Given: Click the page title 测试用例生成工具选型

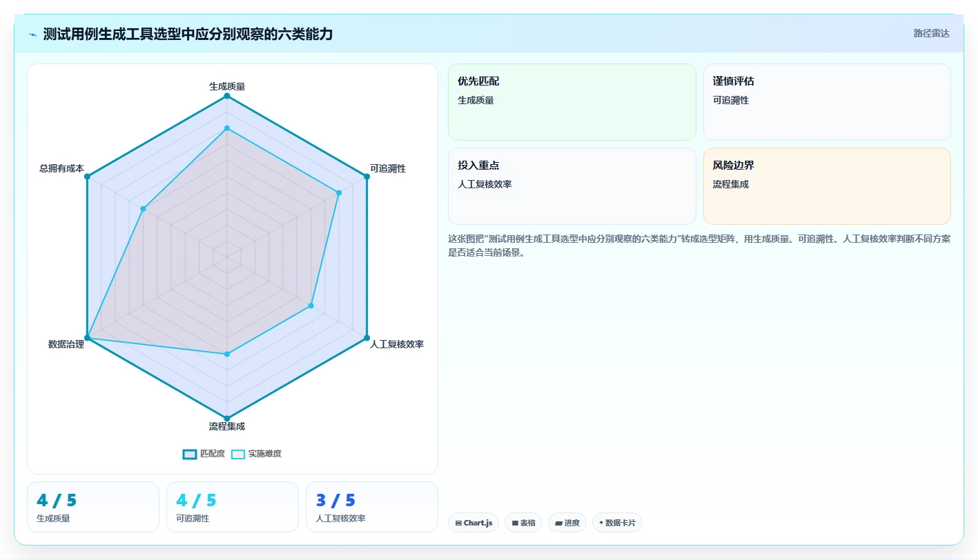Looking at the screenshot, I should tap(188, 34).
